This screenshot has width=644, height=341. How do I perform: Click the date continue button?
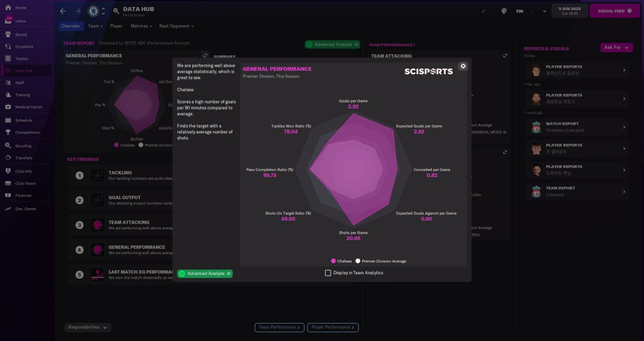[570, 11]
